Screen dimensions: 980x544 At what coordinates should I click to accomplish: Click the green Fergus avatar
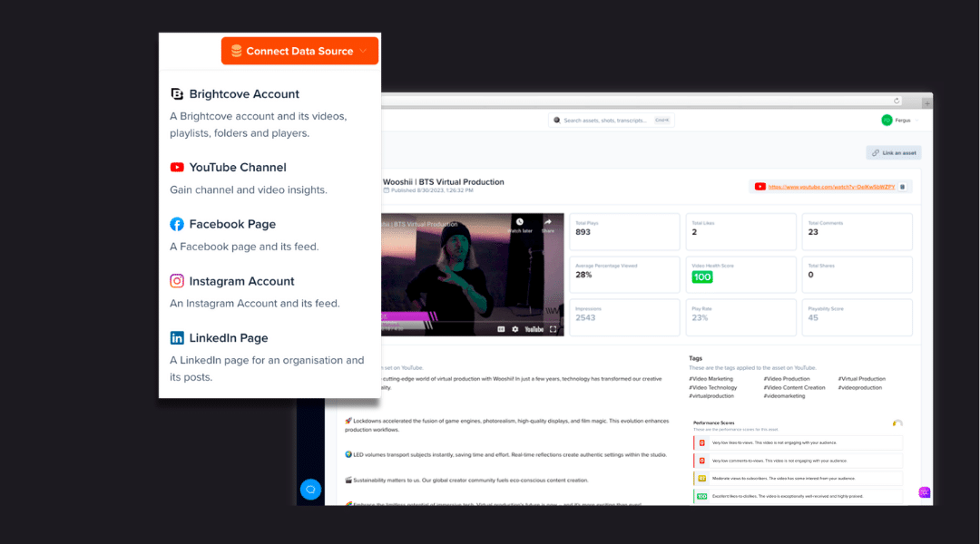tap(887, 120)
